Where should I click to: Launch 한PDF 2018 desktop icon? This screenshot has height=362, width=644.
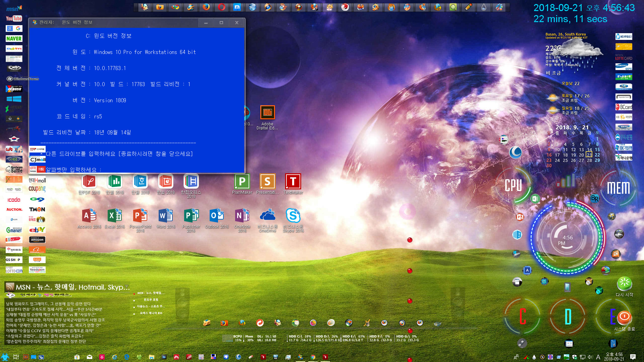coord(89,184)
